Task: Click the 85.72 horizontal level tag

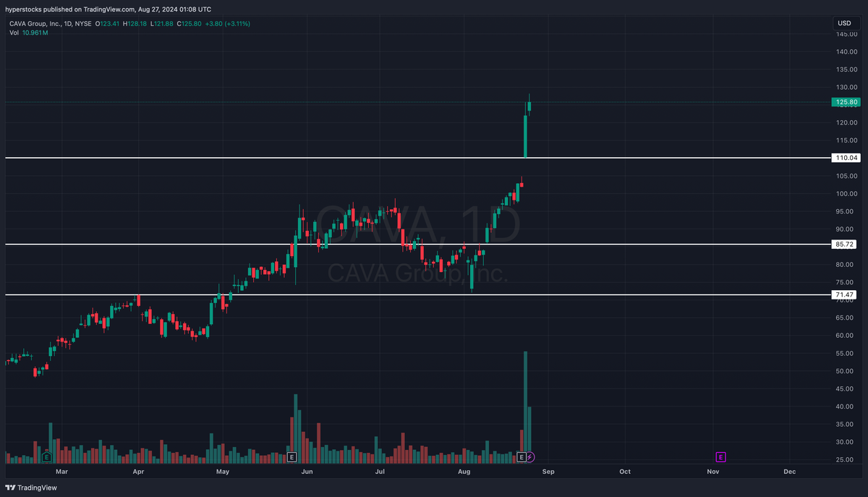Action: point(843,244)
